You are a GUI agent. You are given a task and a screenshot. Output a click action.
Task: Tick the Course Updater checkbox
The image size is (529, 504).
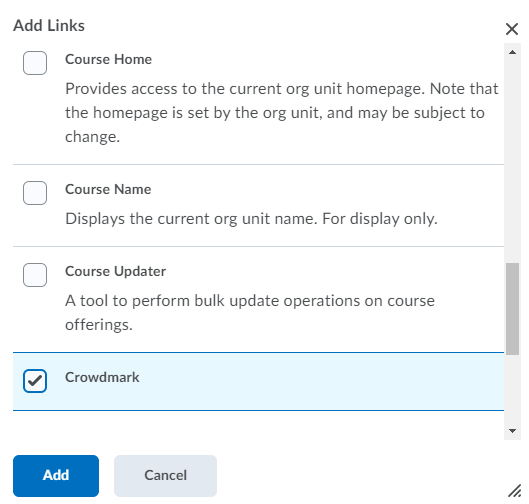[35, 275]
